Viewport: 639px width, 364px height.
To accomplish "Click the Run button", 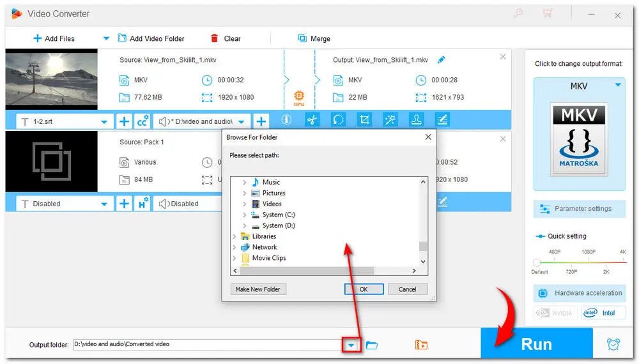I will (x=537, y=344).
